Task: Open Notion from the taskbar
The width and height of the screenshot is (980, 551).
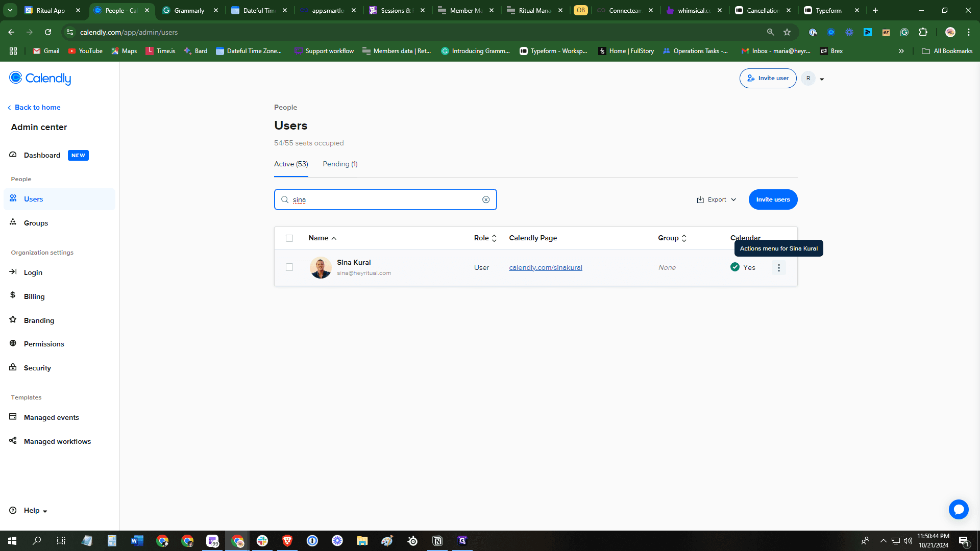Action: click(437, 541)
